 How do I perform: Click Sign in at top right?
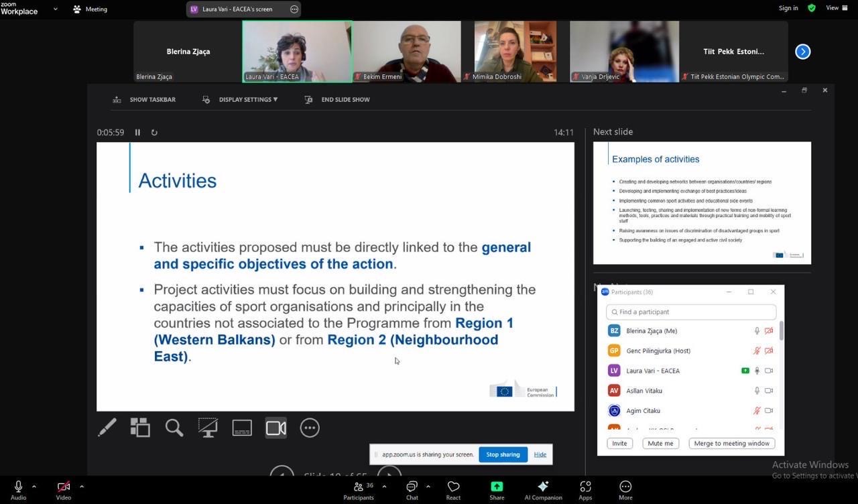[x=788, y=8]
